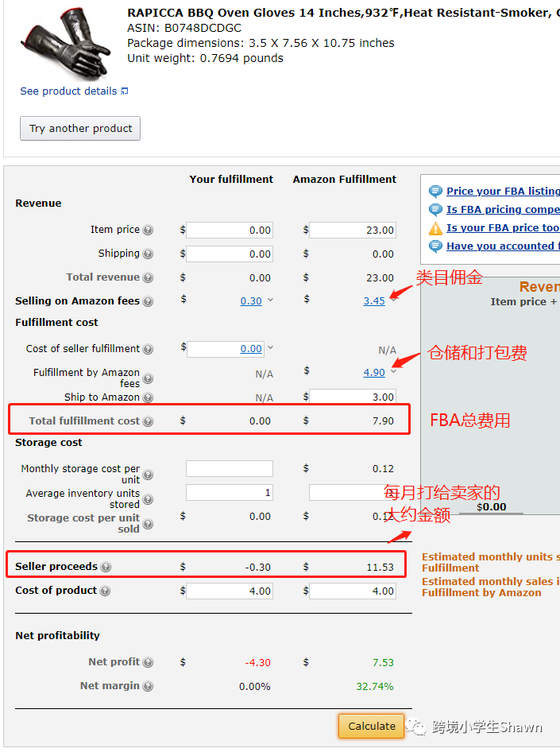560x752 pixels.
Task: Click help icon beside Cost of seller fulfillment
Action: 148,349
